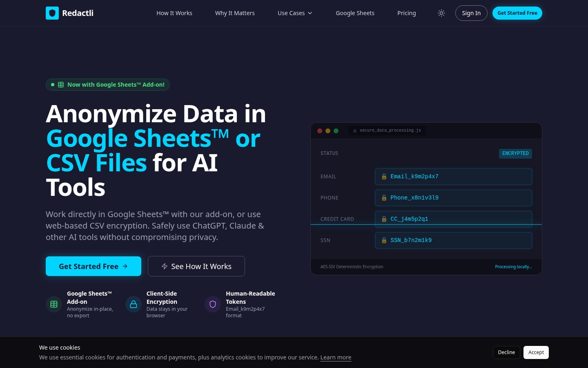Click the green window dot in demo panel
This screenshot has width=588, height=368.
pyautogui.click(x=336, y=131)
